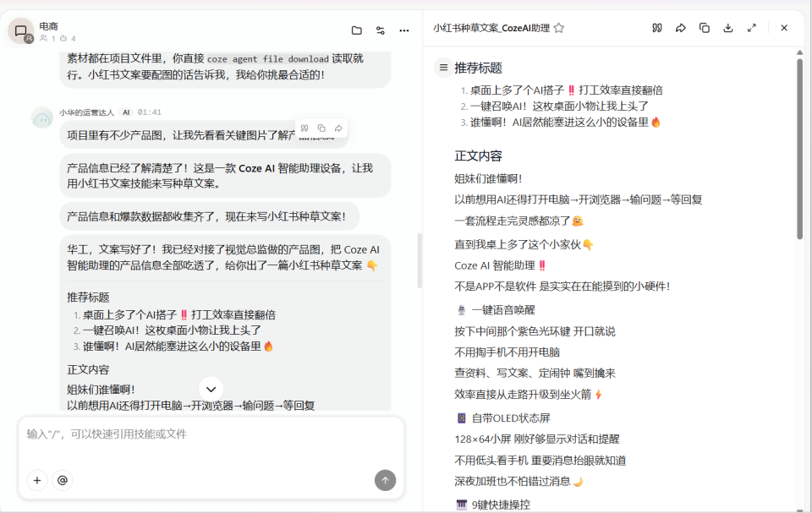Click 小华的运营达人 avatar
812x513 pixels.
(42, 118)
